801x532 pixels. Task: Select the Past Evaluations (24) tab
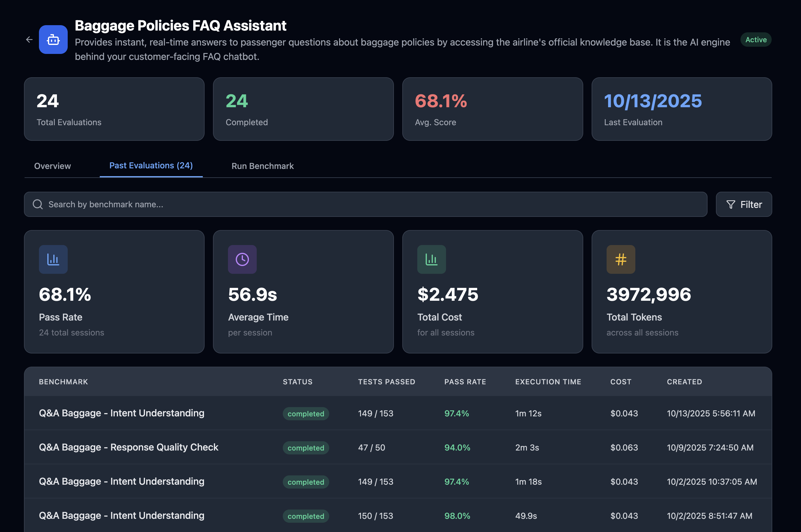151,166
